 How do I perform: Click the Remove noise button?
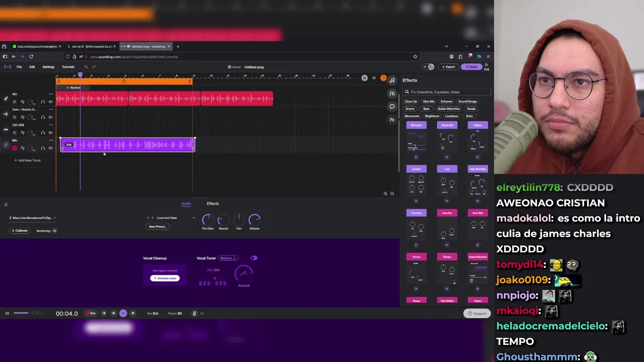coord(165,278)
